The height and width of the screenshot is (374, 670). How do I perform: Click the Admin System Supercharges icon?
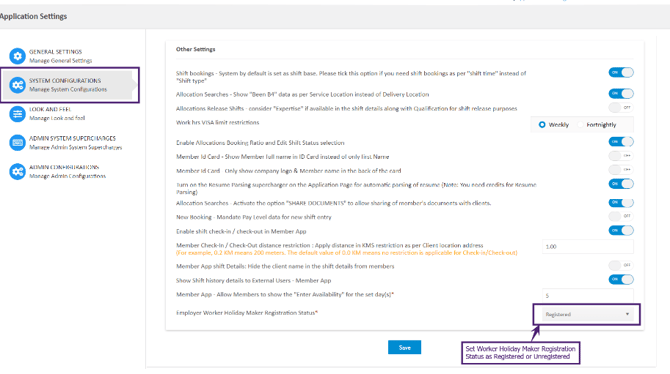(18, 142)
